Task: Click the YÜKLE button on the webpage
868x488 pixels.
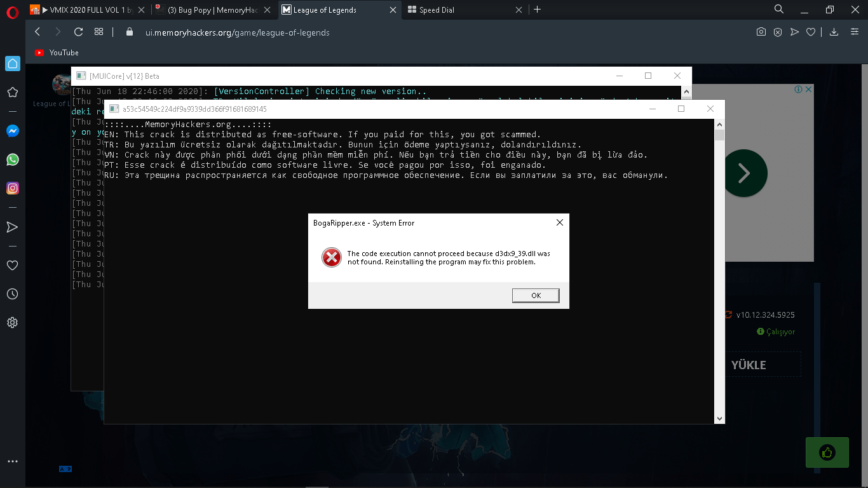Action: 749,365
